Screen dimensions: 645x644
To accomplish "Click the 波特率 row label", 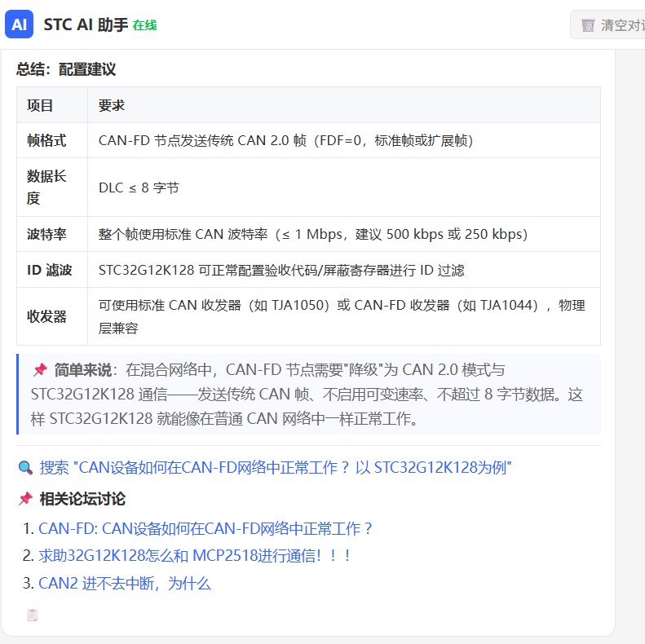I will pyautogui.click(x=46, y=234).
